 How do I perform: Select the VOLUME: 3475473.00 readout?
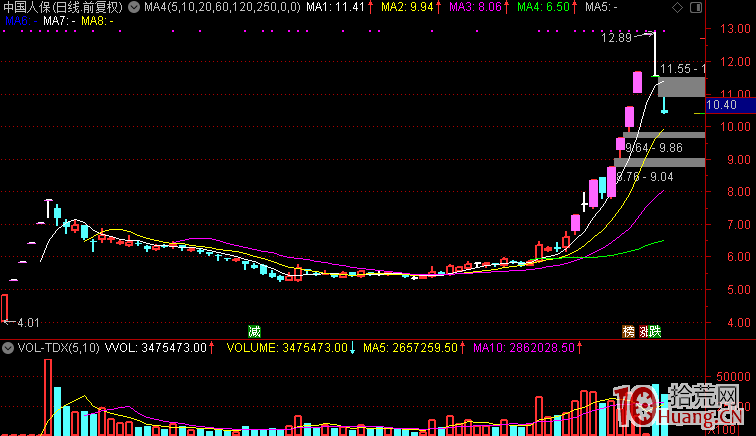(287, 348)
